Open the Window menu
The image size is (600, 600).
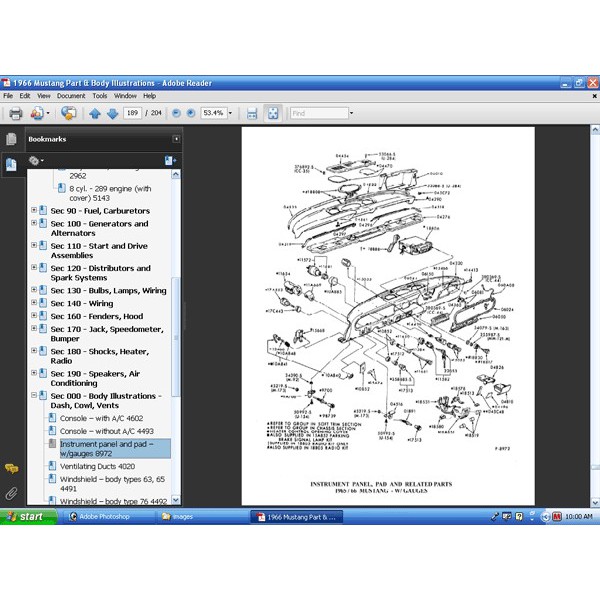pos(125,96)
